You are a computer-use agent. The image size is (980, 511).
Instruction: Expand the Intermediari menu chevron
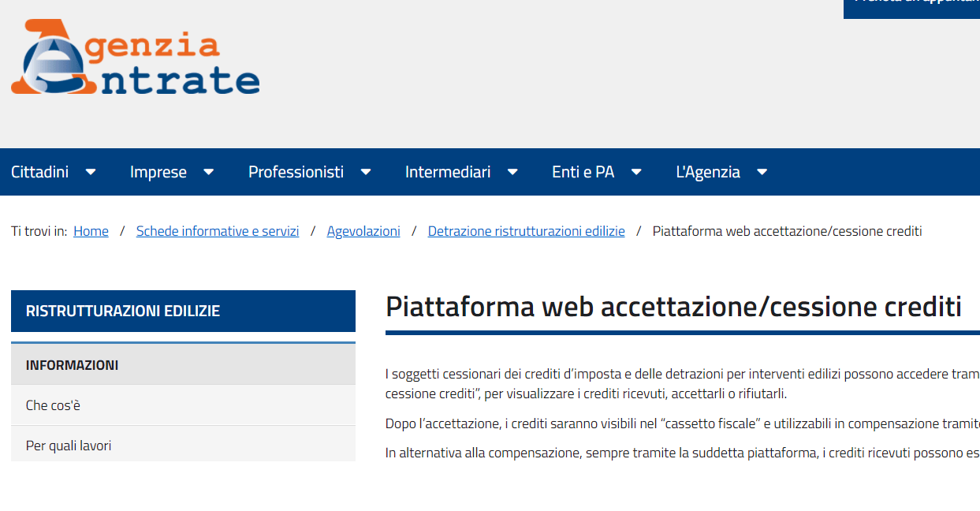pyautogui.click(x=512, y=171)
